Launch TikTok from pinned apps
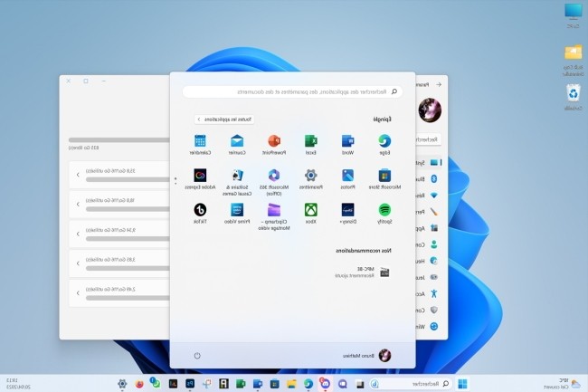The width and height of the screenshot is (588, 392). pos(200,209)
